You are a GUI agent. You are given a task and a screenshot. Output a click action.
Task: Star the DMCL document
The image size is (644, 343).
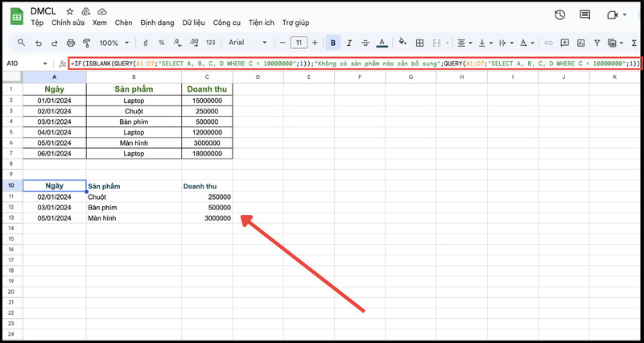[x=70, y=12]
